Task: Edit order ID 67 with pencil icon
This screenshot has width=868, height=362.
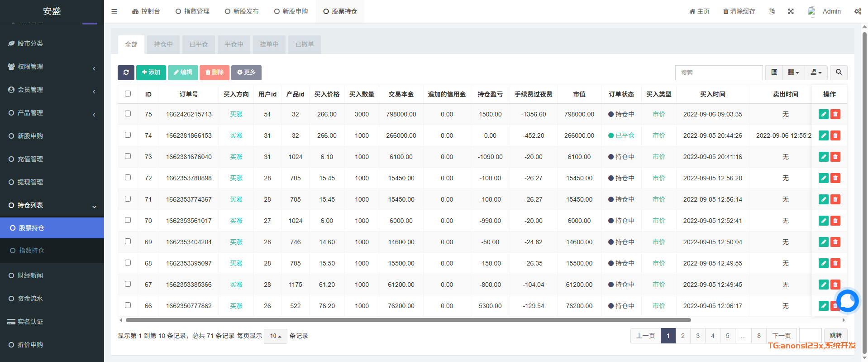Action: (824, 285)
